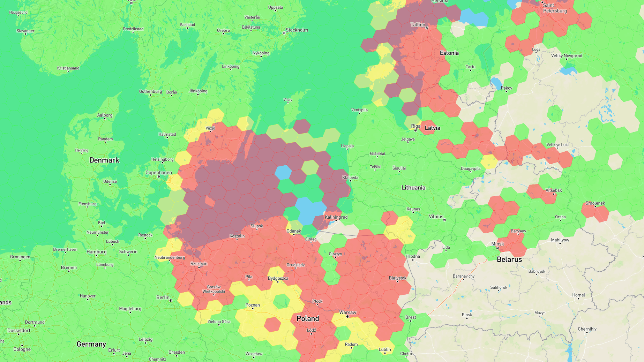Screen dimensions: 644x362
Task: Click the Szczecin city label
Action: [199, 264]
